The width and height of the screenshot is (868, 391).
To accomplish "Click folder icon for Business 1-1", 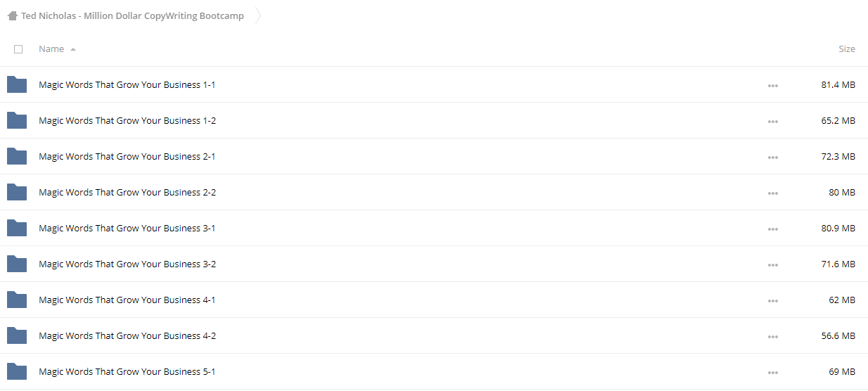I will tap(17, 84).
